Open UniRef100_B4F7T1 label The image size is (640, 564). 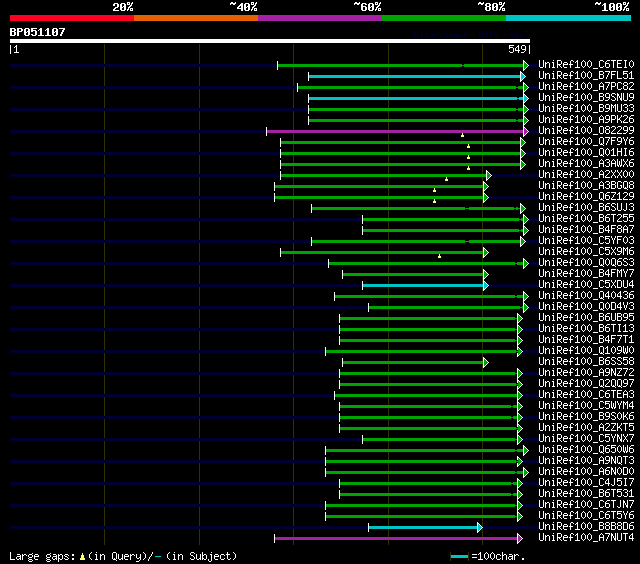586,340
